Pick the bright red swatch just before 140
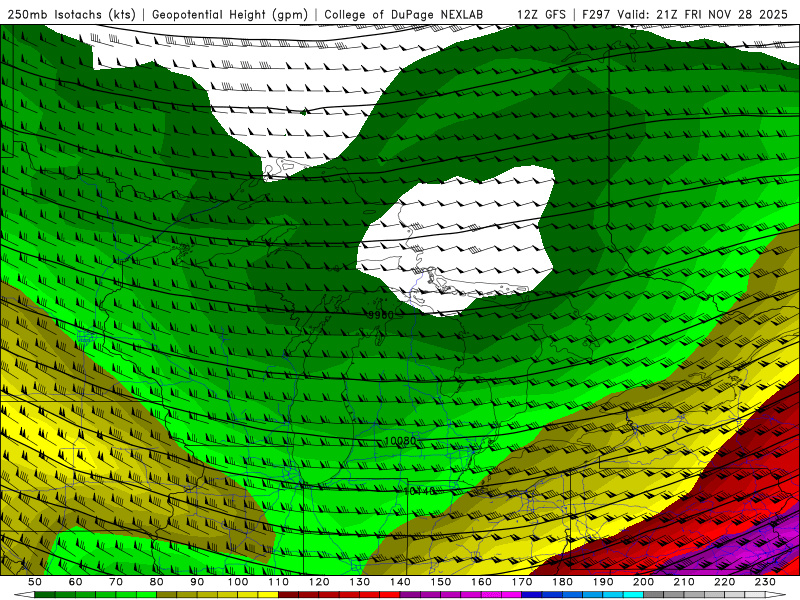 tap(390, 594)
